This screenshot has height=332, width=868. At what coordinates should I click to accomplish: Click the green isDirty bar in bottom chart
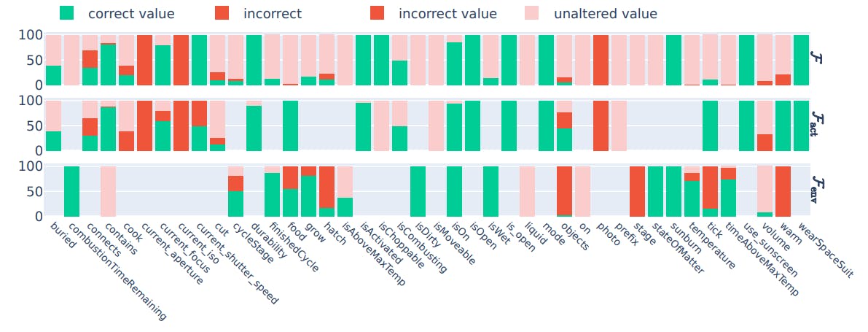[418, 191]
